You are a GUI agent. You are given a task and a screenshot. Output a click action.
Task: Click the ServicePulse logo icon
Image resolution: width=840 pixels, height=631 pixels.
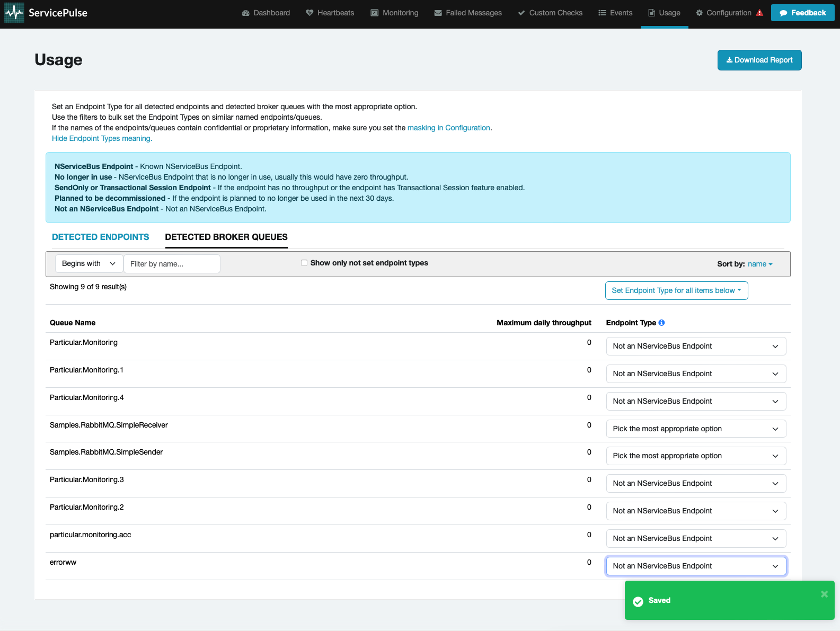14,13
